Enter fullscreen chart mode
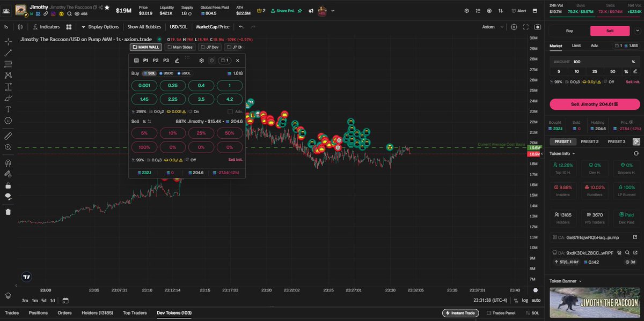This screenshot has height=321, width=644. pos(525,27)
